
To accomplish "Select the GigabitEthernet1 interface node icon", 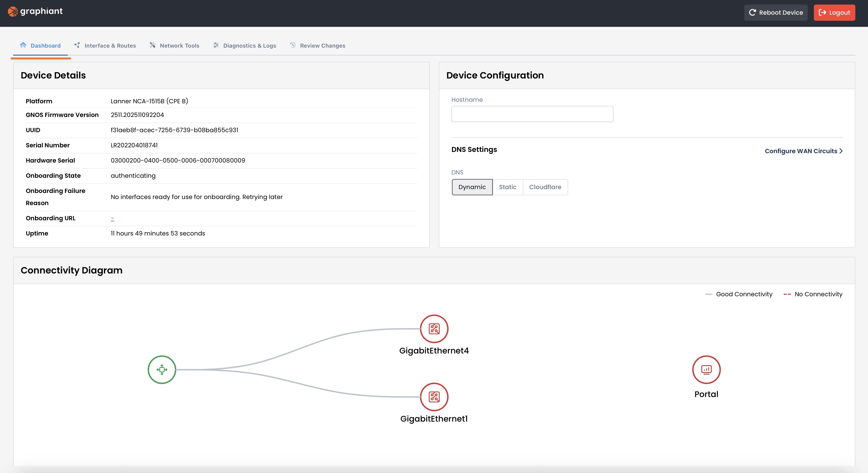I will (434, 397).
